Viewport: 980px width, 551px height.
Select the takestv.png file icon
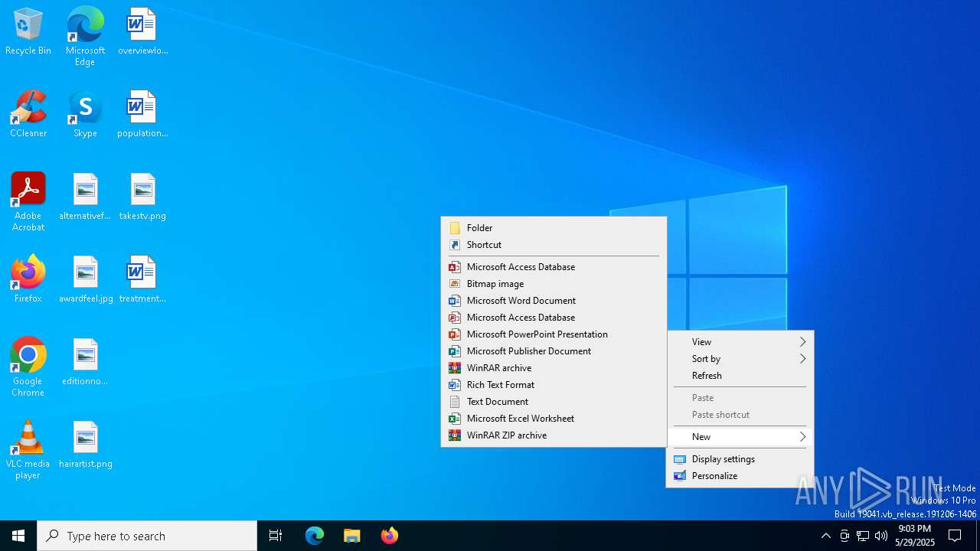coord(142,197)
